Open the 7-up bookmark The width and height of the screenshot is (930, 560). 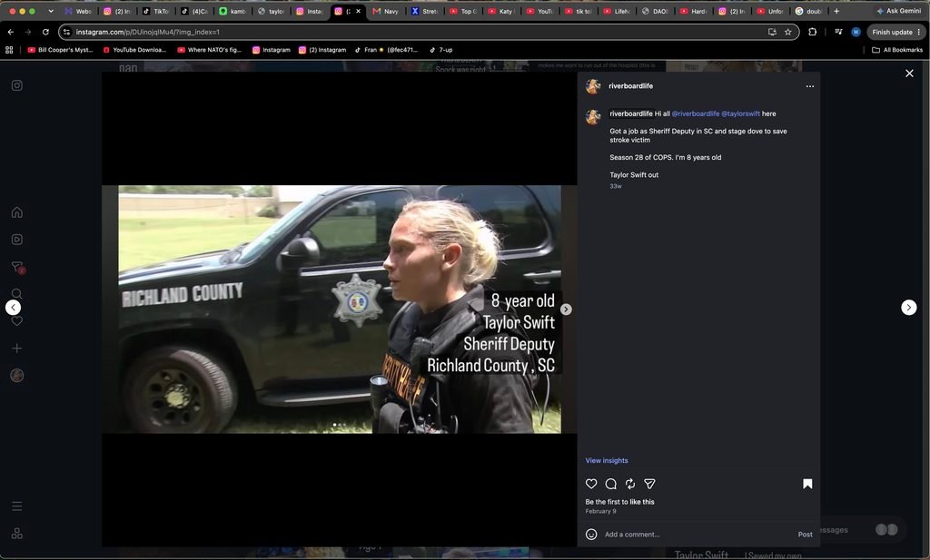(440, 50)
